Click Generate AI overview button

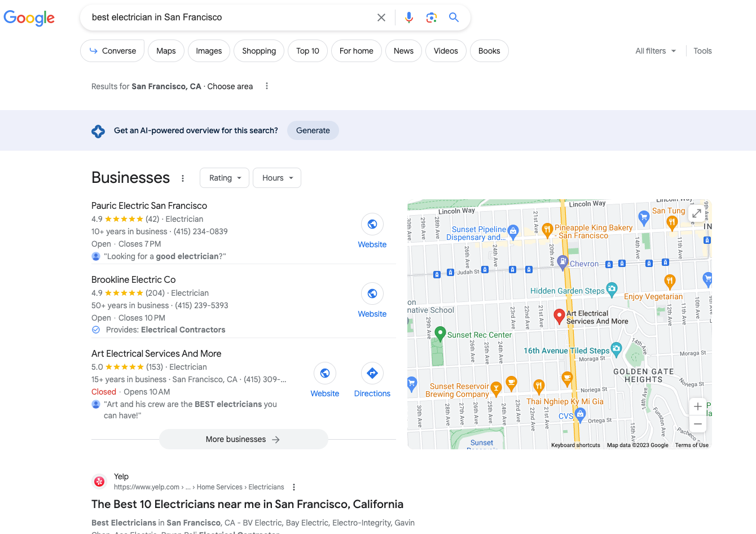[313, 130]
